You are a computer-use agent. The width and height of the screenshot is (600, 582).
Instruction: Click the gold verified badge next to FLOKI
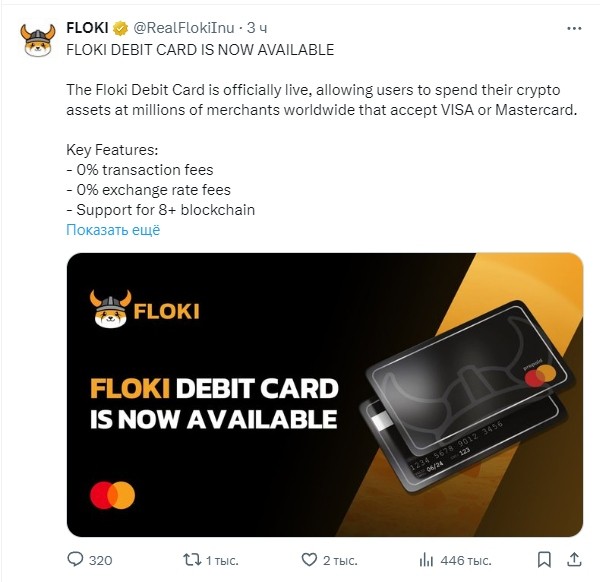pos(121,28)
